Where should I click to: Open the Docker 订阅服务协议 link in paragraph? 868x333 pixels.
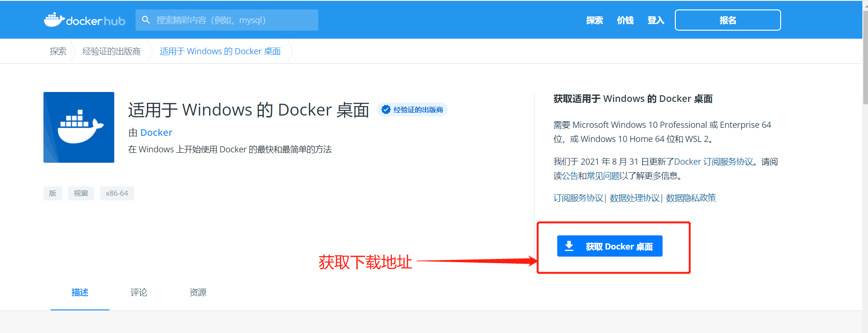(714, 161)
